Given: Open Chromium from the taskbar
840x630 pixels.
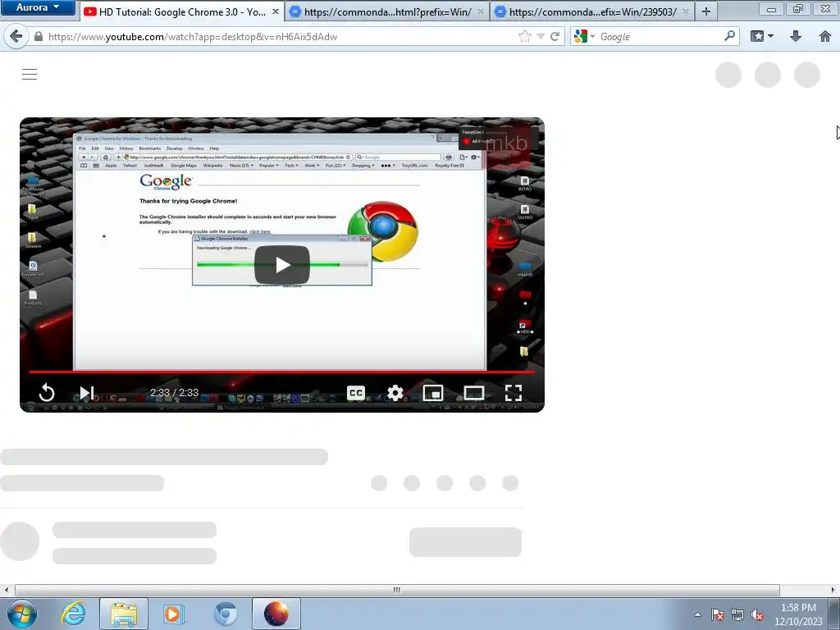Looking at the screenshot, I should pyautogui.click(x=225, y=614).
